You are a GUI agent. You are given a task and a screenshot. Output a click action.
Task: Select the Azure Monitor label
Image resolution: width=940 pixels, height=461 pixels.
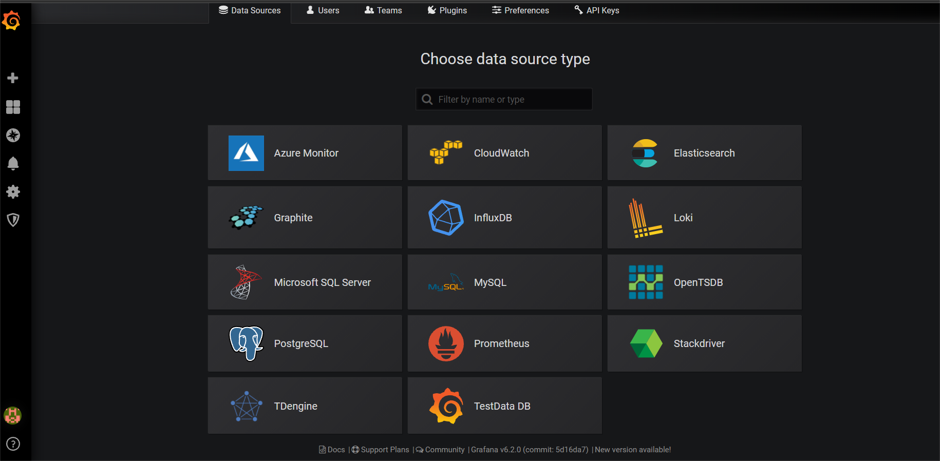point(306,153)
